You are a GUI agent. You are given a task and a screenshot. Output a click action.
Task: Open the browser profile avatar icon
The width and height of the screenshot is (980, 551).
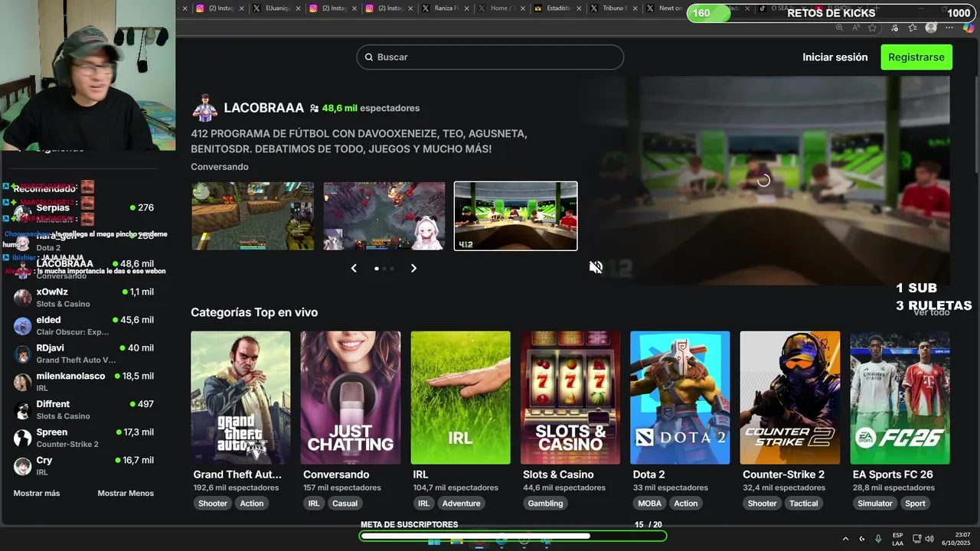tap(931, 28)
